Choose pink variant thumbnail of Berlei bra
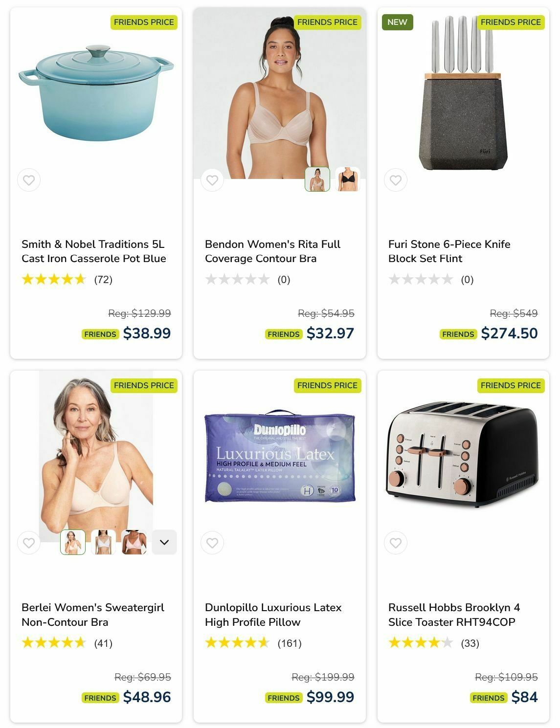Viewport: 560px width, 728px height. pyautogui.click(x=134, y=542)
